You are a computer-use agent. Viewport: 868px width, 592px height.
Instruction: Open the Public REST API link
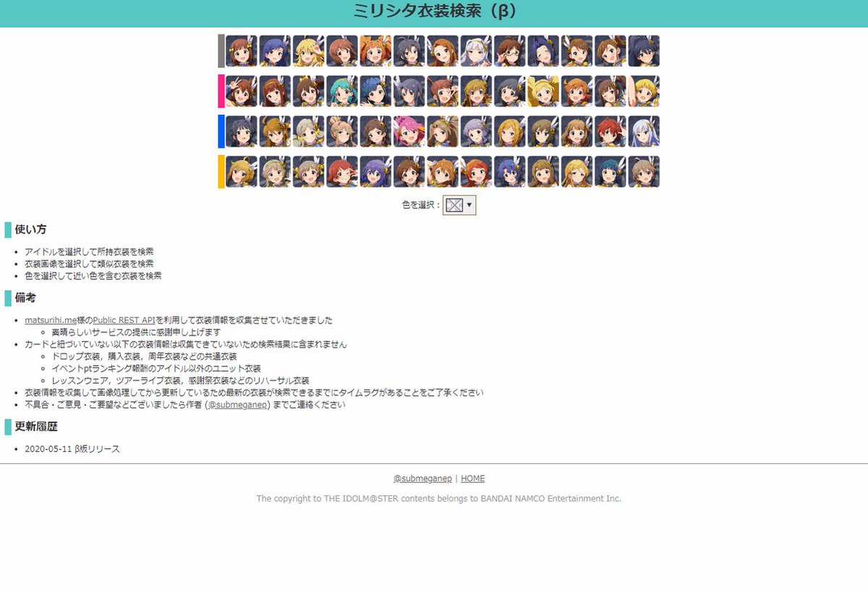coord(124,320)
